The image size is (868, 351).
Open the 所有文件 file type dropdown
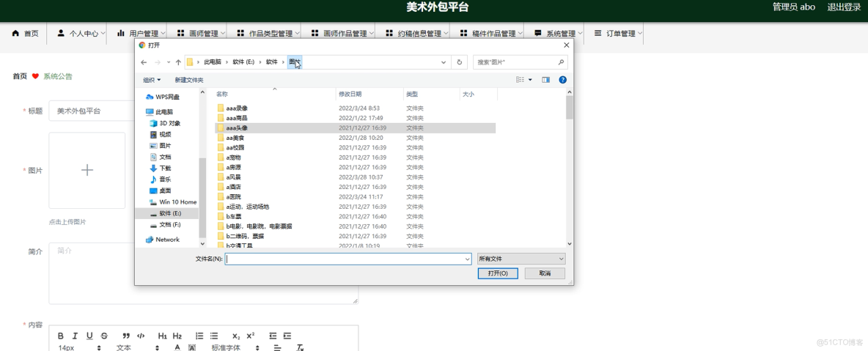(x=521, y=259)
